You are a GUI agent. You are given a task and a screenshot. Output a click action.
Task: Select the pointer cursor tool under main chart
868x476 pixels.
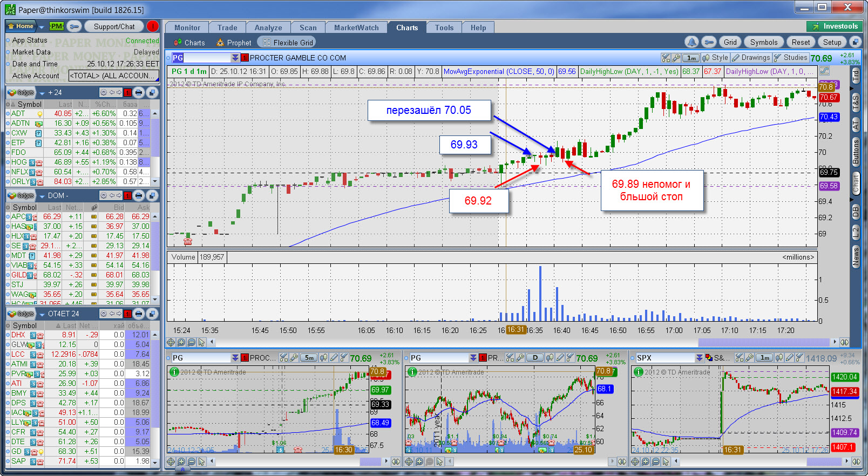pos(201,342)
